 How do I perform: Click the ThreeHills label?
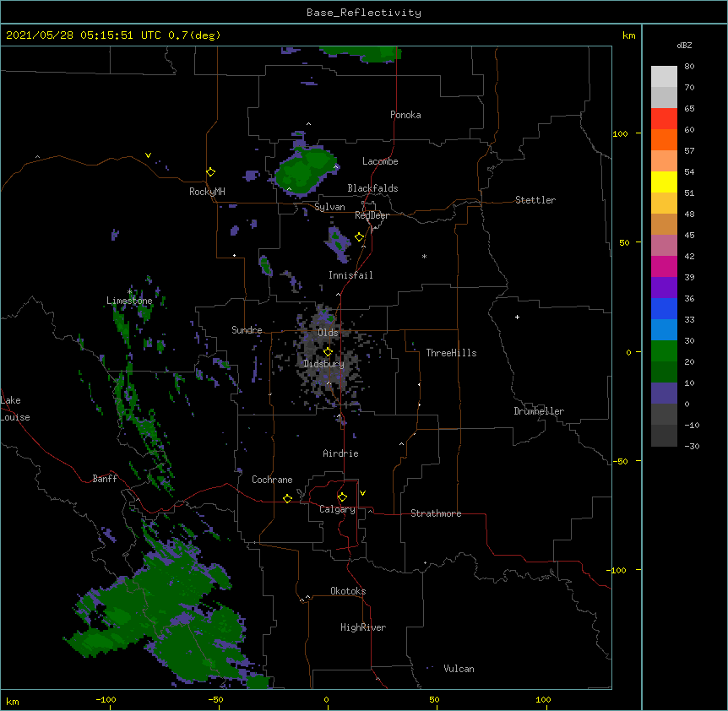451,353
